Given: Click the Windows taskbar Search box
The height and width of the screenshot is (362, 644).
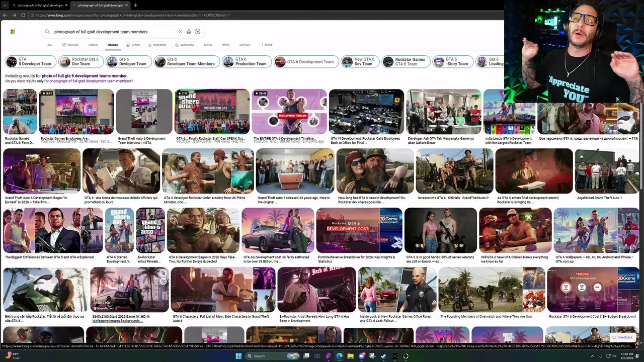Looking at the screenshot, I should [x=272, y=356].
